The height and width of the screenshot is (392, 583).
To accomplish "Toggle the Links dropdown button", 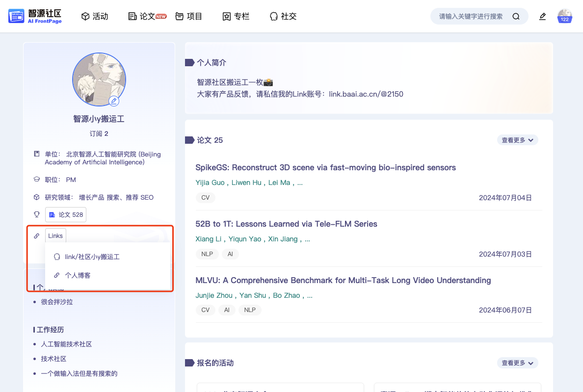I will 55,236.
